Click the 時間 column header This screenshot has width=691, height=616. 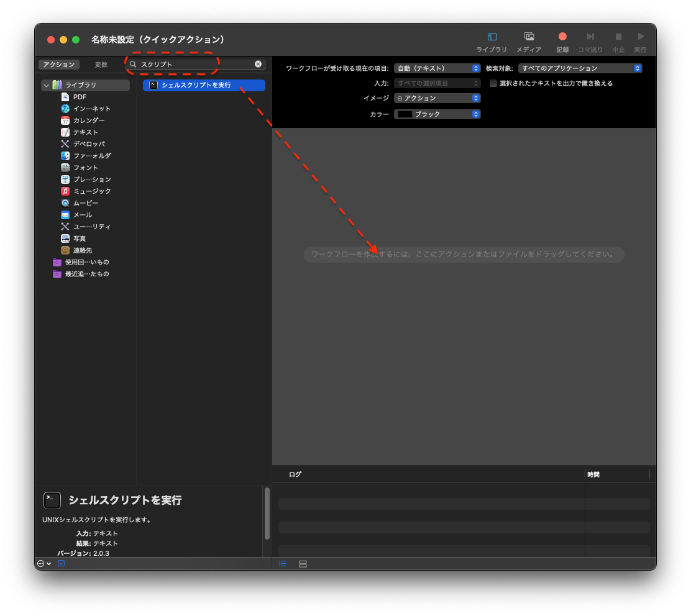pos(593,474)
